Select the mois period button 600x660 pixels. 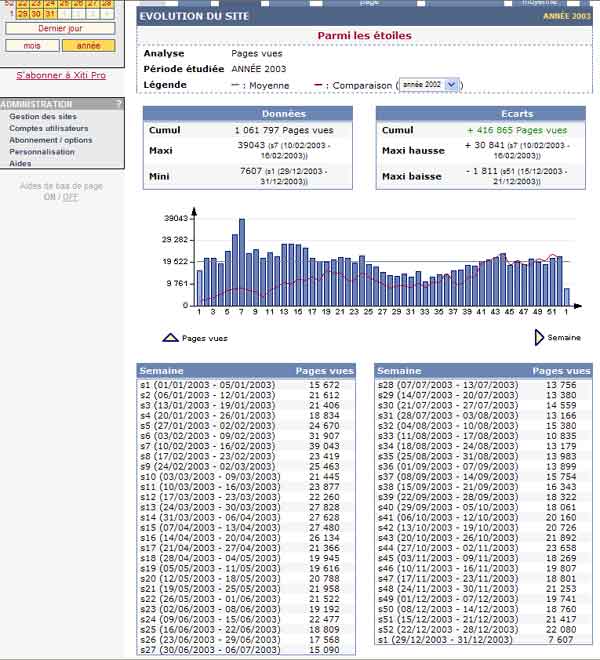click(32, 45)
